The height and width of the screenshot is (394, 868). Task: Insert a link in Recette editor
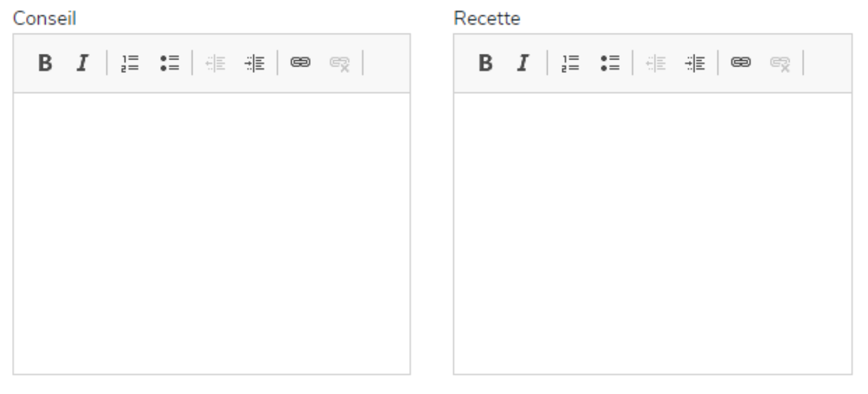(741, 63)
